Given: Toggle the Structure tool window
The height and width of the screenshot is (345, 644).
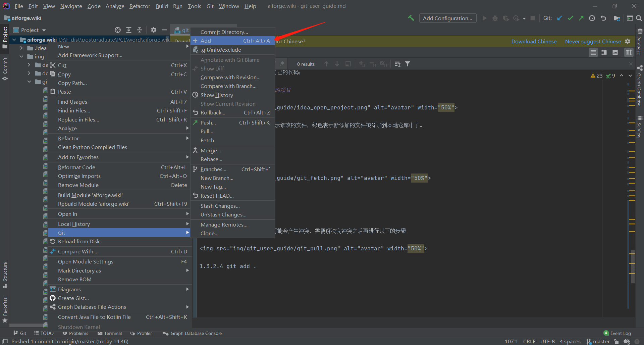Looking at the screenshot, I should pyautogui.click(x=5, y=275).
